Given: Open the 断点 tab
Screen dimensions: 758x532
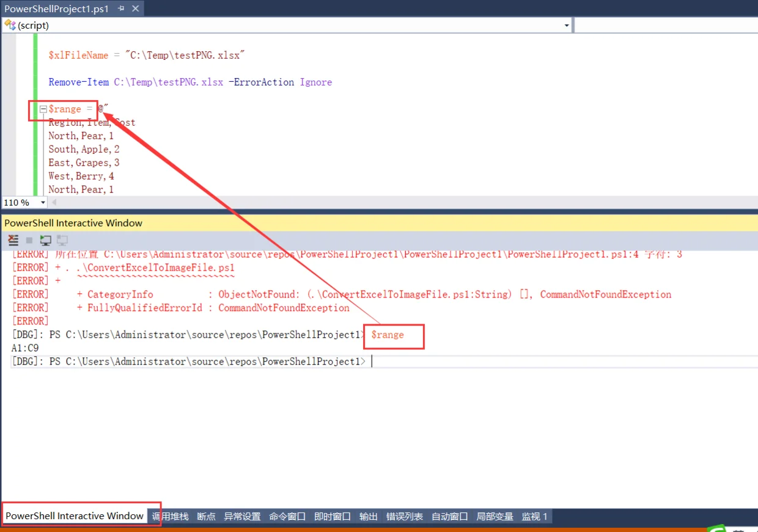Looking at the screenshot, I should (206, 517).
